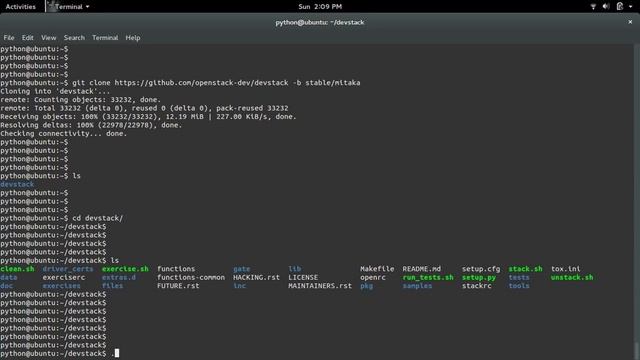The width and height of the screenshot is (640, 360).
Task: Click the terminal cursor at last prompt
Action: pyautogui.click(x=117, y=353)
